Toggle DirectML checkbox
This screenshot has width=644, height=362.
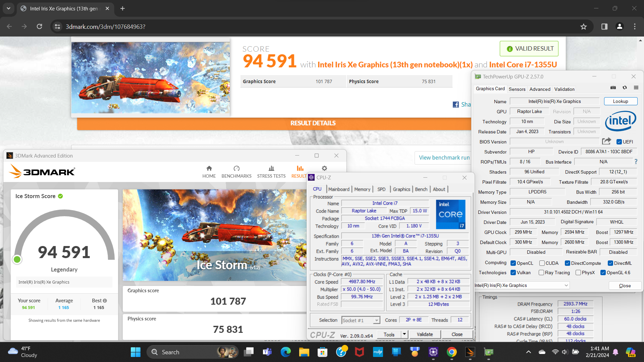tap(610, 263)
